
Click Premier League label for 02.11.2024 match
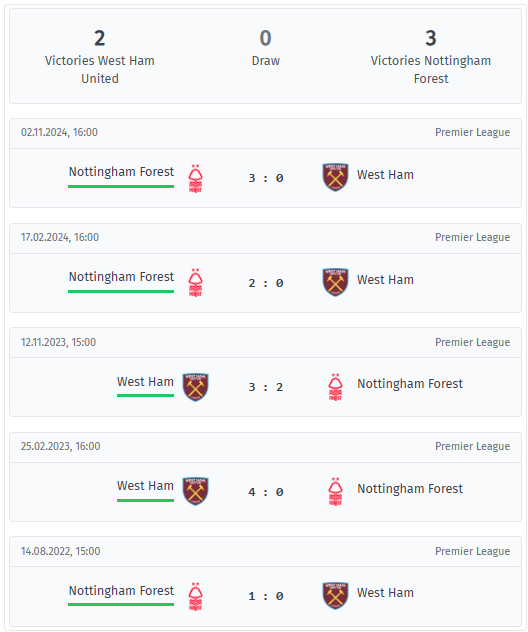(472, 132)
